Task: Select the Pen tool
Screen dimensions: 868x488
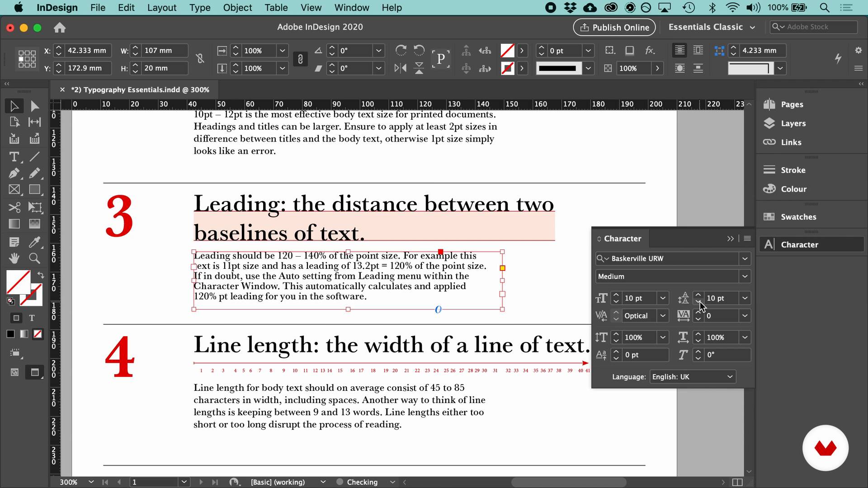Action: click(14, 174)
